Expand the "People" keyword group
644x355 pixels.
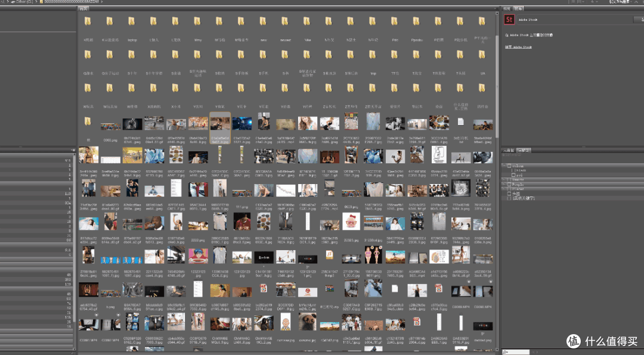tap(504, 184)
